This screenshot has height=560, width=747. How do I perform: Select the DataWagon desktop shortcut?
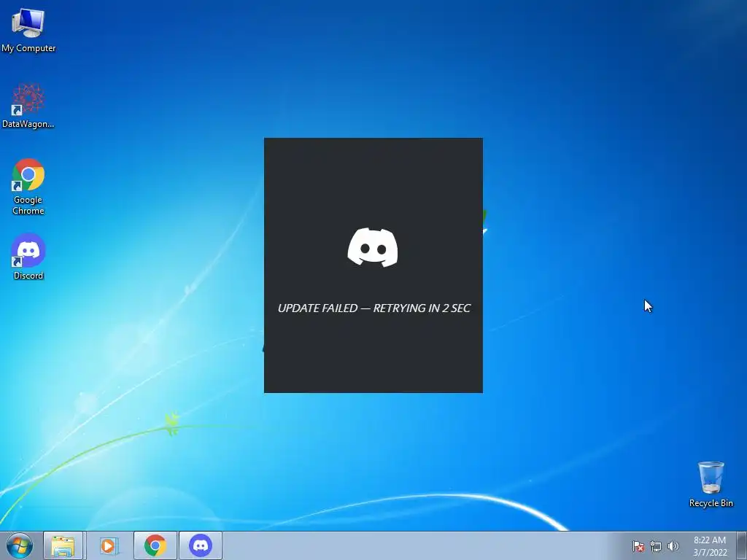28,106
